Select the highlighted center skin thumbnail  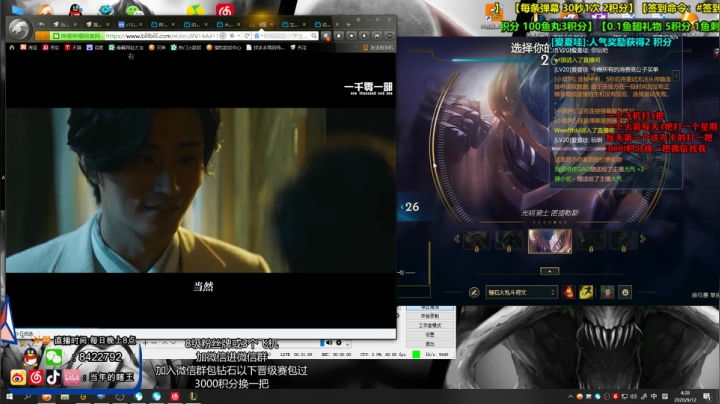click(x=550, y=241)
